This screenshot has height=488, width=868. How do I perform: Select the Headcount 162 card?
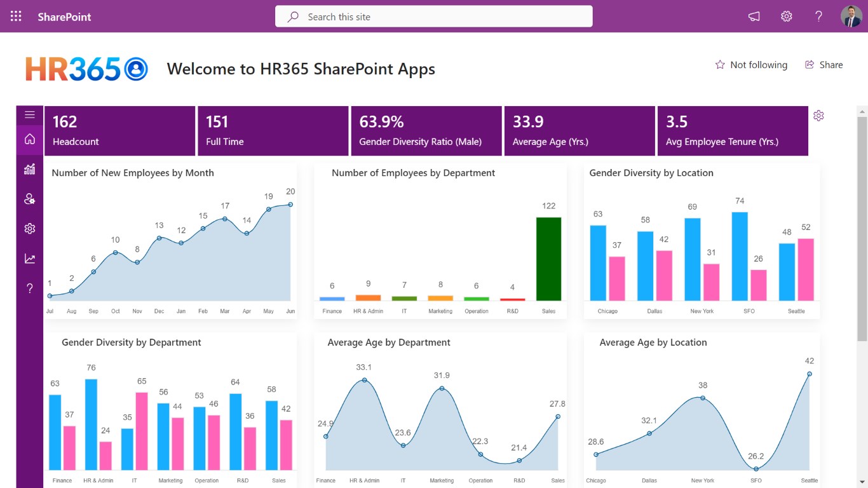coord(119,131)
